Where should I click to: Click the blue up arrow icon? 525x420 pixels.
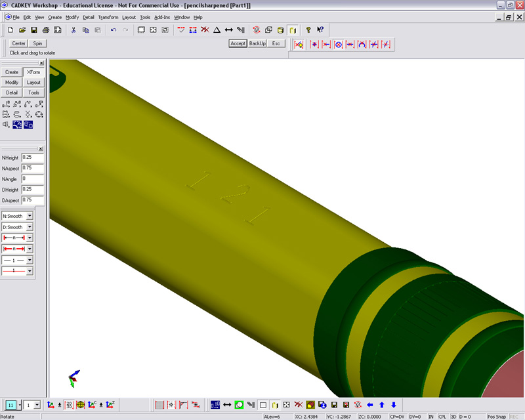(x=382, y=405)
